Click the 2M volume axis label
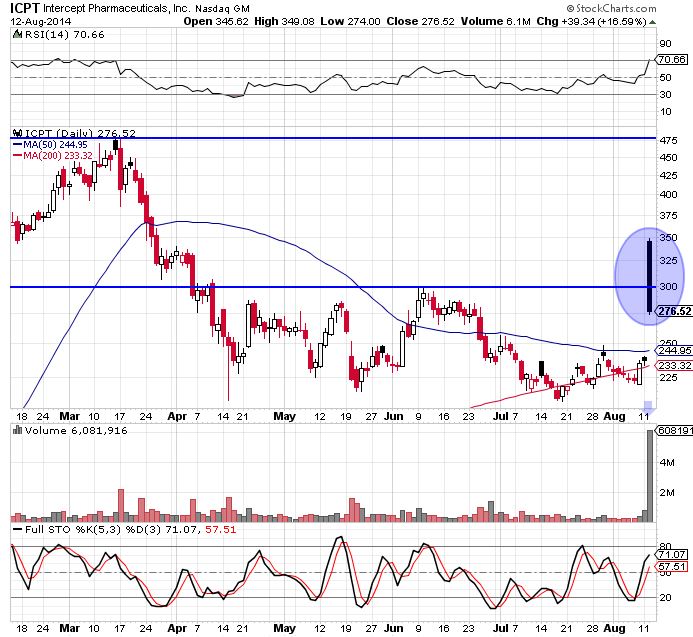Screen dimensions: 693x637 tap(667, 493)
